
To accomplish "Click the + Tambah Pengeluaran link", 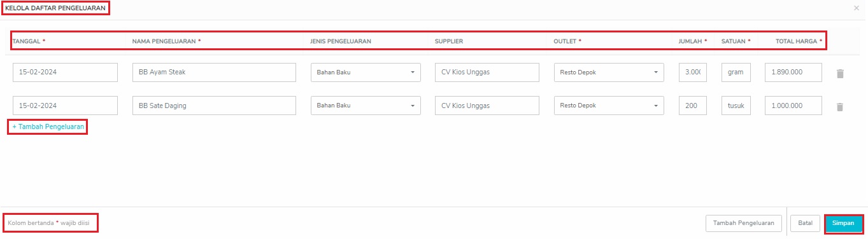I will [x=48, y=127].
